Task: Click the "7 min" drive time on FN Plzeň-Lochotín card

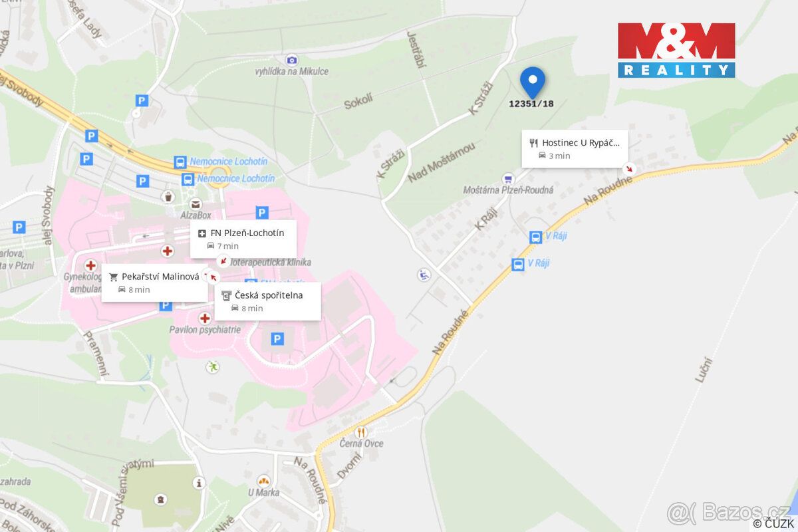Action: (x=227, y=246)
